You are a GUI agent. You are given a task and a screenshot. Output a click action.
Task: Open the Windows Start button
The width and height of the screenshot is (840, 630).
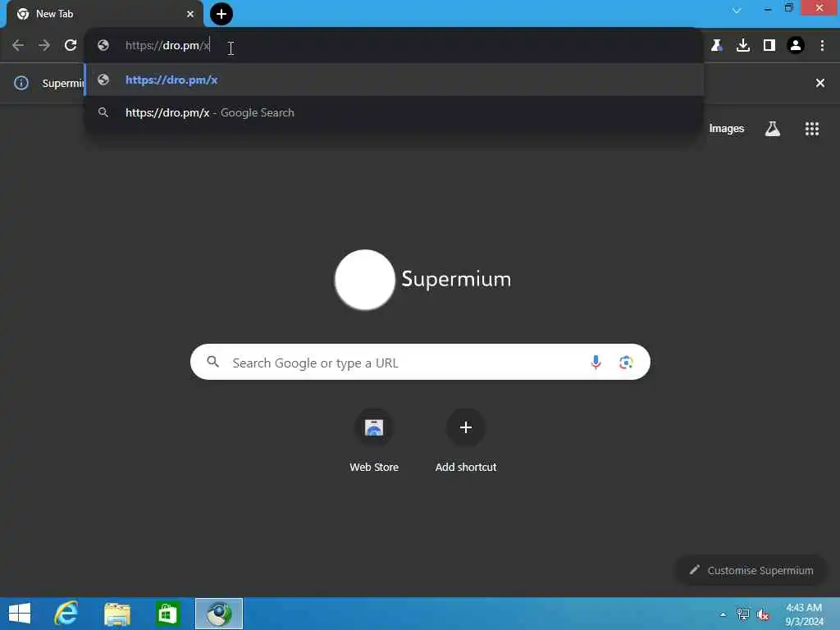click(x=20, y=614)
